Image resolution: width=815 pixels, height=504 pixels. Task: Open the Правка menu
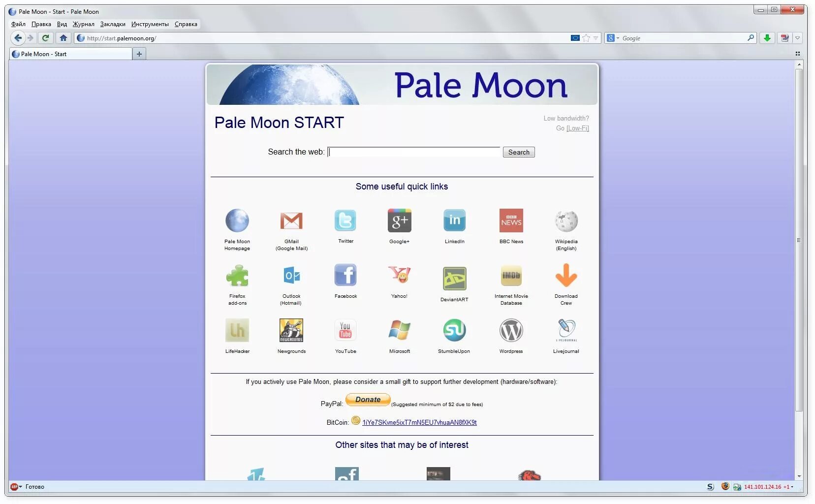click(x=41, y=24)
